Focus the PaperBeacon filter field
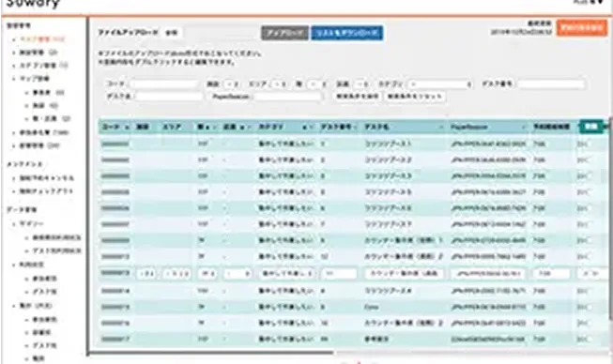The width and height of the screenshot is (613, 364). point(288,96)
